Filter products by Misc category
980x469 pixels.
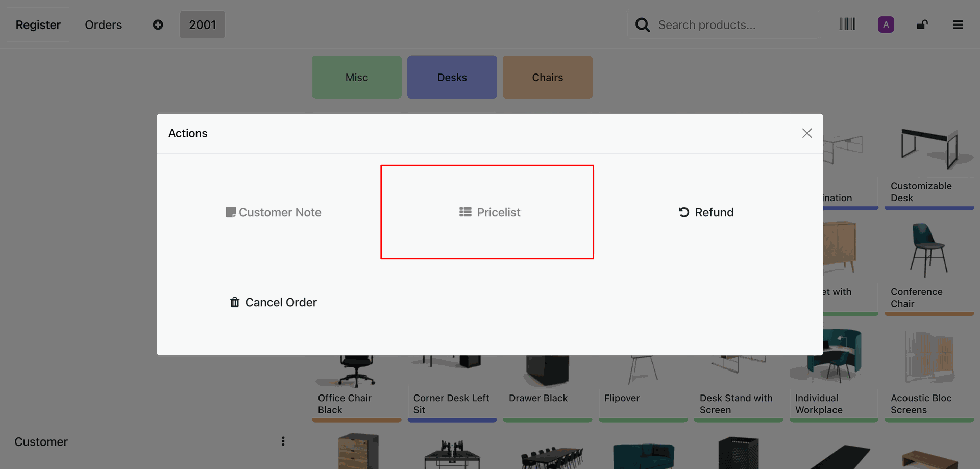[x=356, y=78]
